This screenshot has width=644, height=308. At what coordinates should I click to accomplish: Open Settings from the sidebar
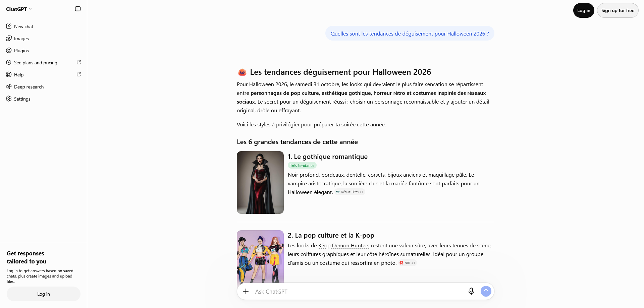(x=44, y=99)
